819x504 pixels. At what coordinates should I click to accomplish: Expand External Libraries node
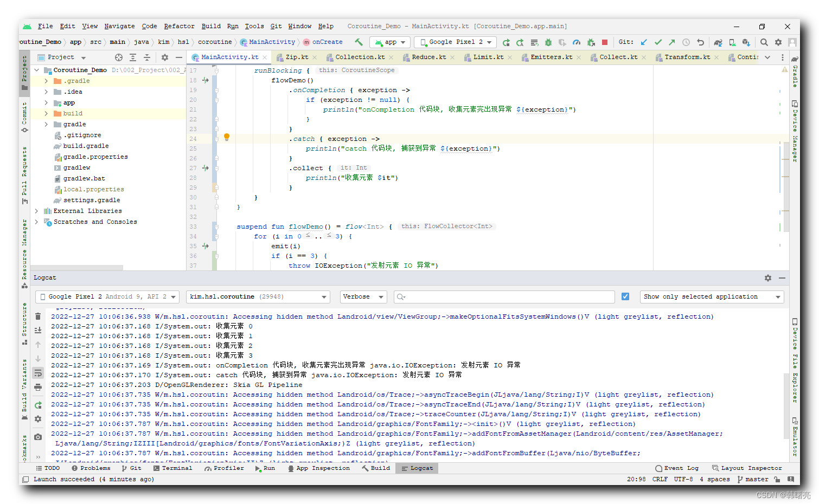(36, 211)
